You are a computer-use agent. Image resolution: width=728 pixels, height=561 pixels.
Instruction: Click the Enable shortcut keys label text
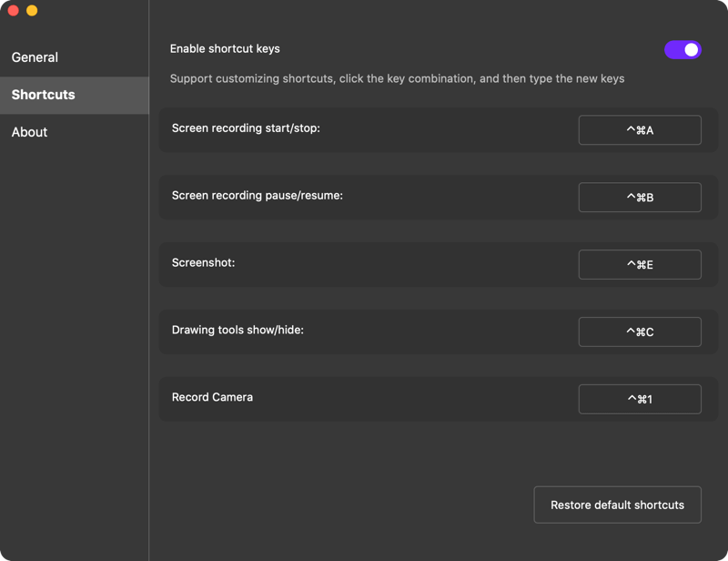coord(225,49)
